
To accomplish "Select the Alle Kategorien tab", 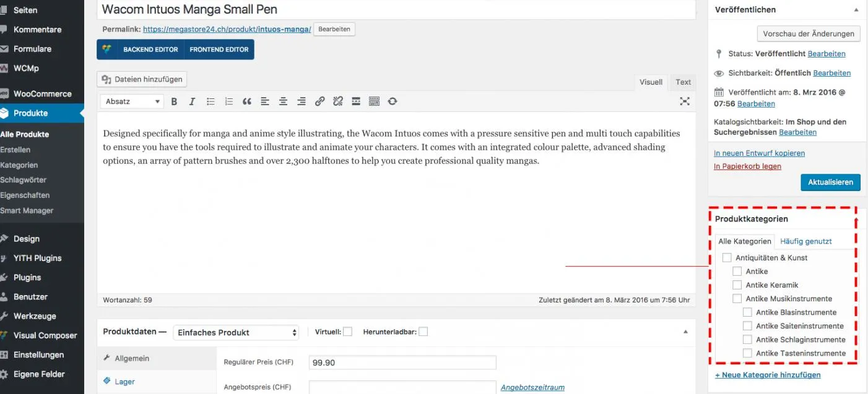I will 745,242.
